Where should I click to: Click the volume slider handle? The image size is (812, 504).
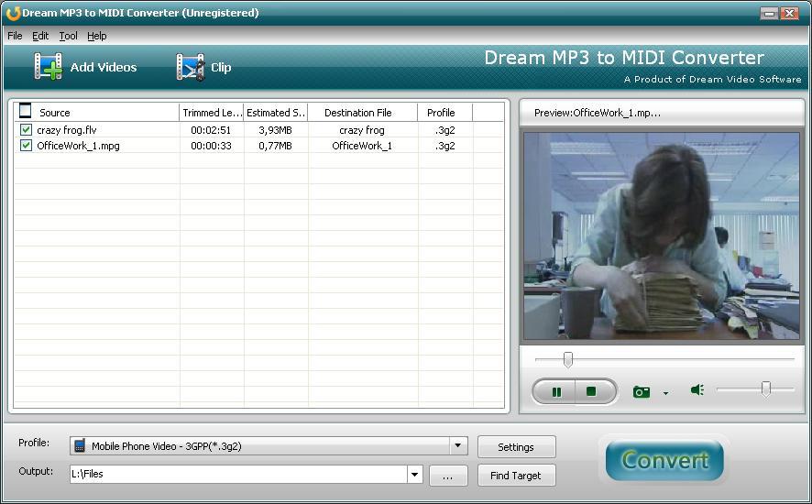[x=766, y=389]
